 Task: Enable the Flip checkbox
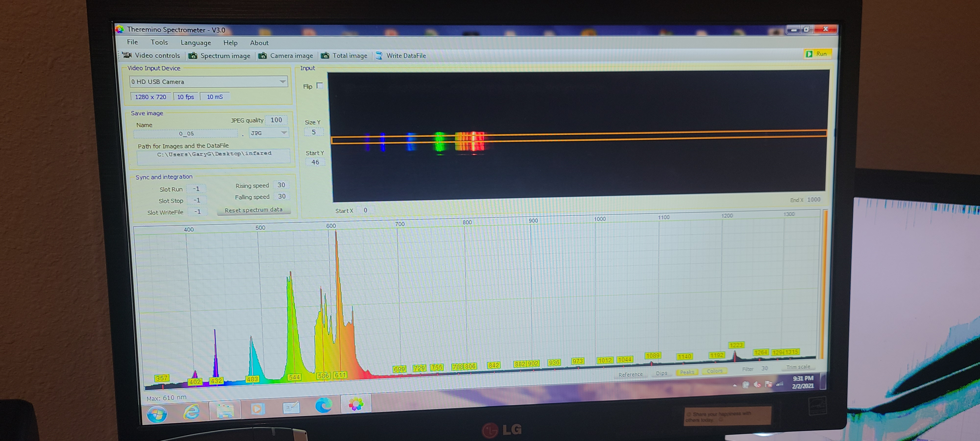pyautogui.click(x=319, y=86)
